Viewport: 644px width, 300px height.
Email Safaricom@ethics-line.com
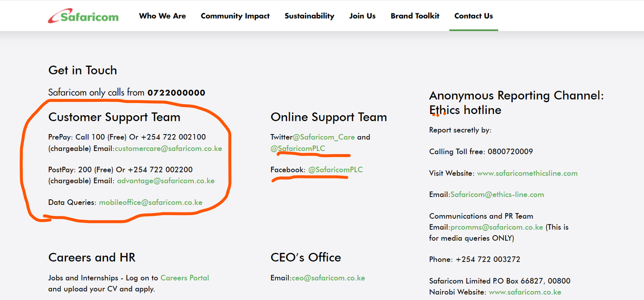pos(497,194)
